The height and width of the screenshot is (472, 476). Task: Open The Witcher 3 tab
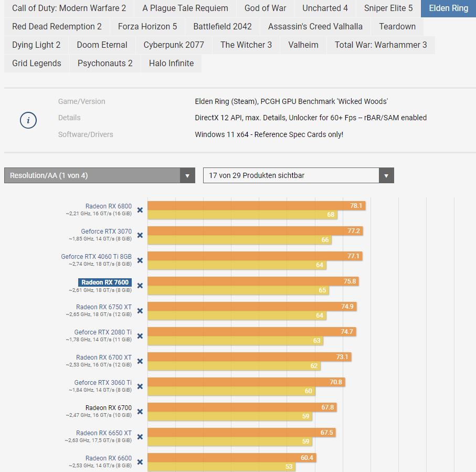tap(246, 45)
